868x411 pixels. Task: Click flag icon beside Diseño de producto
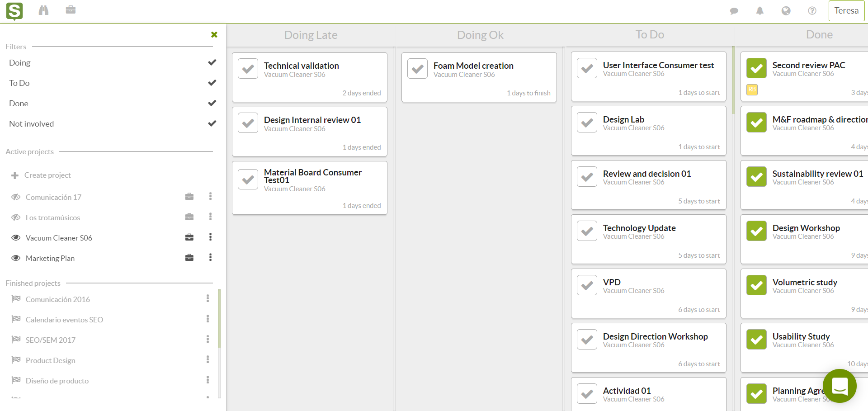point(16,380)
